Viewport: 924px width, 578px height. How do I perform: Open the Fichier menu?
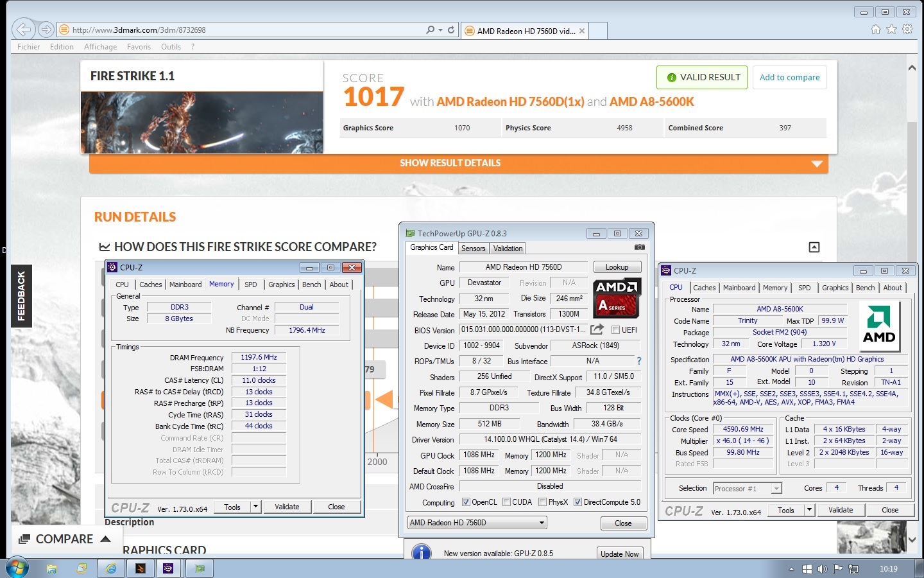pyautogui.click(x=29, y=47)
